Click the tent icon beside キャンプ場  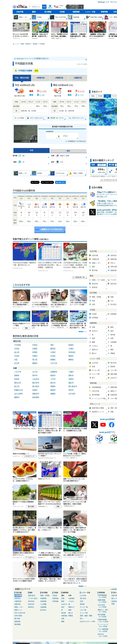90,374
